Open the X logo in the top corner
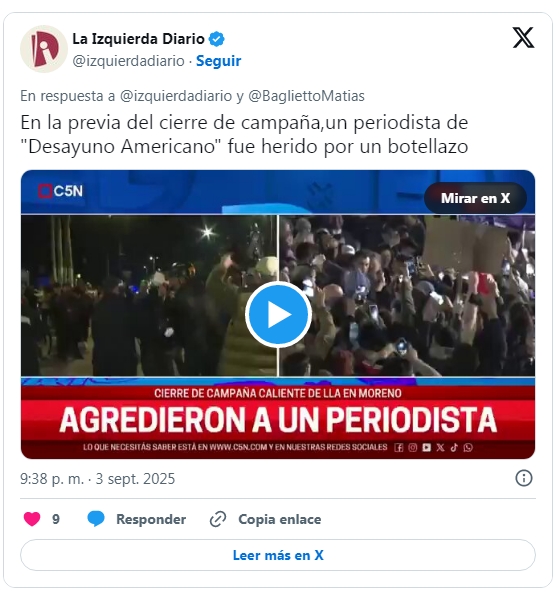 pyautogui.click(x=523, y=38)
